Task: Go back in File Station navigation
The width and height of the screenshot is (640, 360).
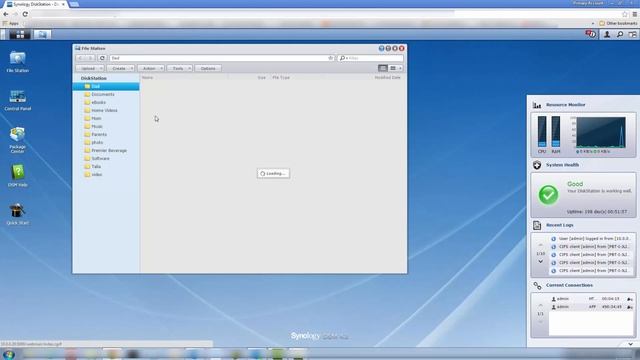Action: tap(81, 58)
